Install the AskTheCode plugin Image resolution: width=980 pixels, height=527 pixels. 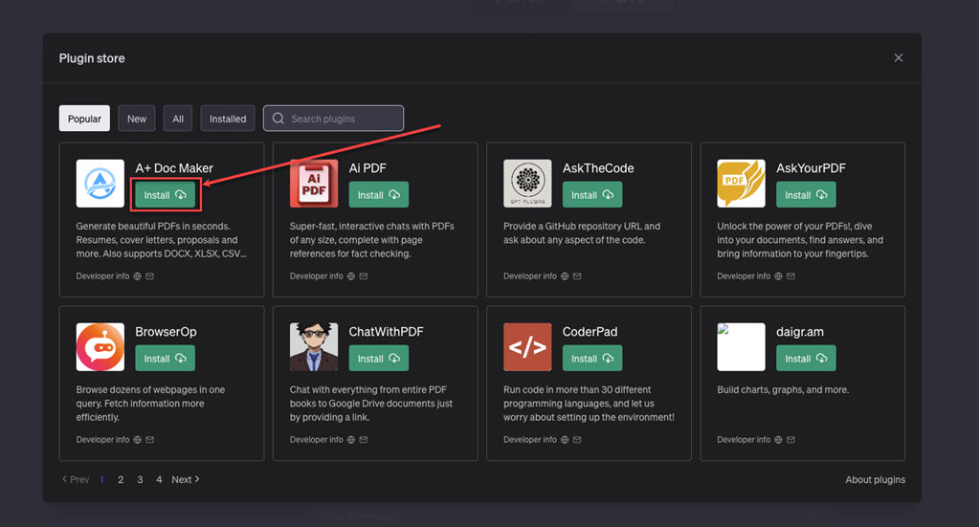tap(592, 195)
